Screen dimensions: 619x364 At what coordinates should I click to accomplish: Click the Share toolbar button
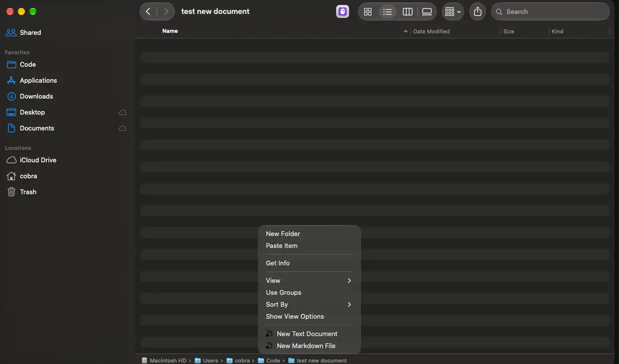(x=478, y=11)
